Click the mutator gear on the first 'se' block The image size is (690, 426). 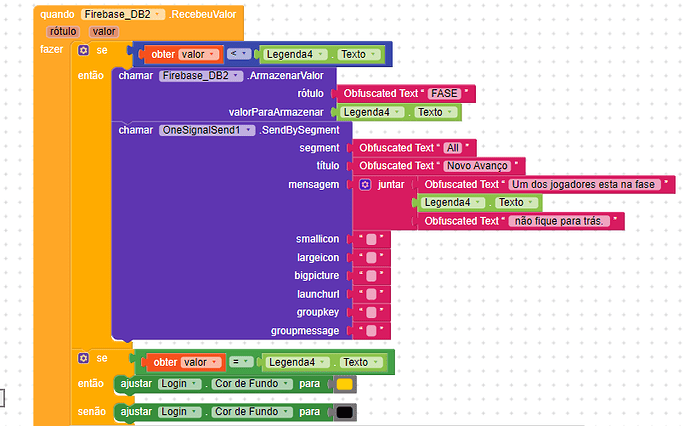pyautogui.click(x=83, y=50)
